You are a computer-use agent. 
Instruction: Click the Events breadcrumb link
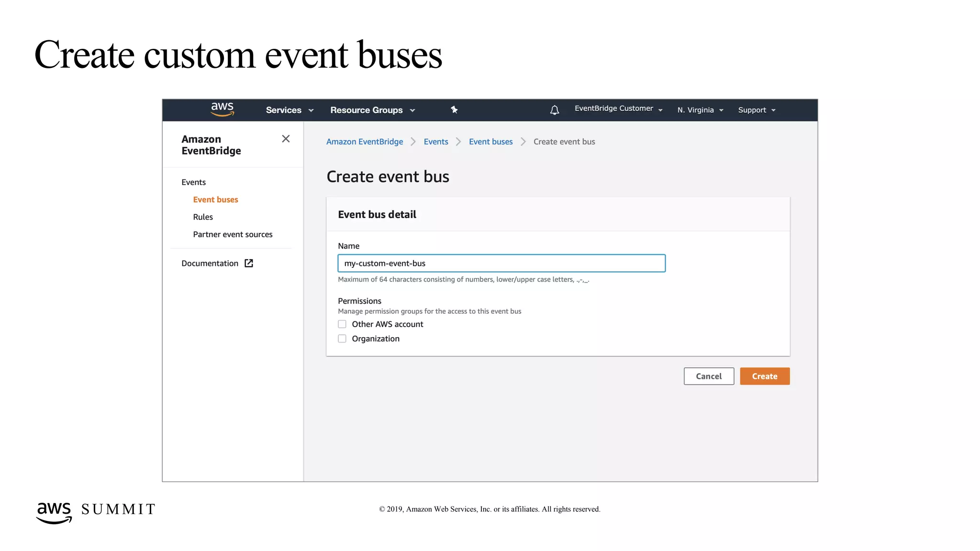pyautogui.click(x=436, y=142)
